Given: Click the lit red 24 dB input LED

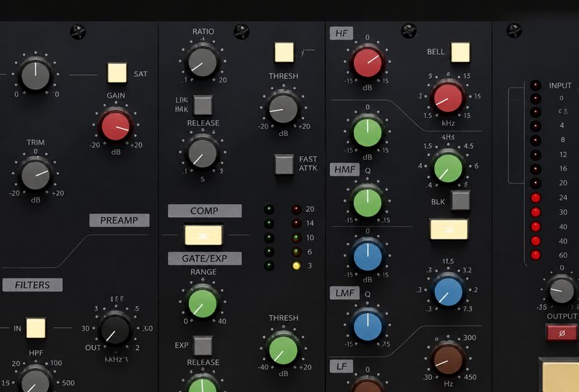Looking at the screenshot, I should [x=536, y=198].
